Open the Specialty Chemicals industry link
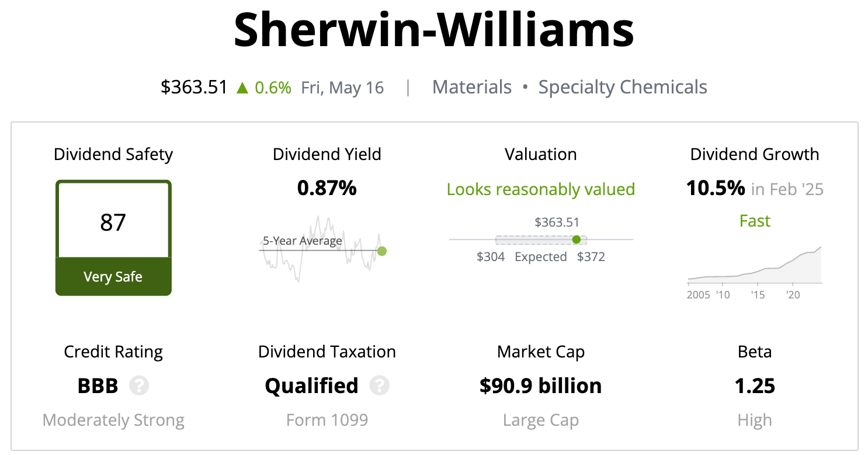The width and height of the screenshot is (868, 455). coord(623,88)
